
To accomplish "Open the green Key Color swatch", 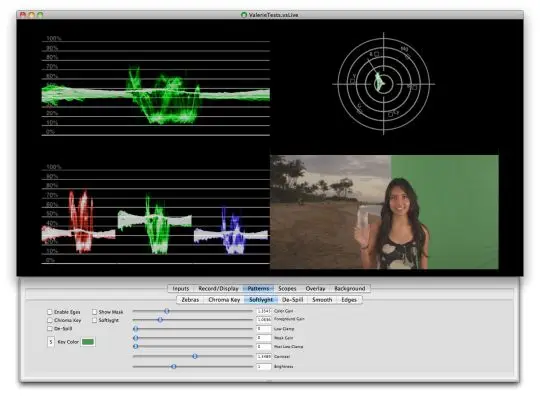I will pyautogui.click(x=87, y=342).
